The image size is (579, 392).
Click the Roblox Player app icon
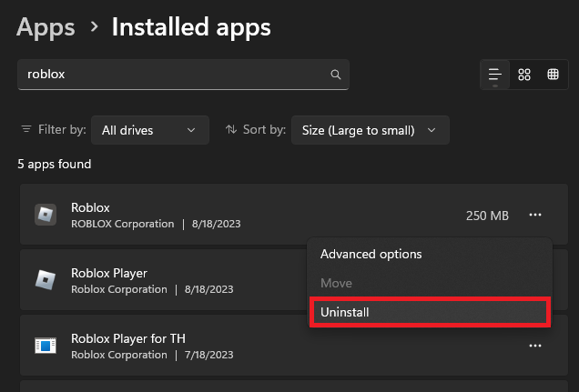[x=46, y=280]
